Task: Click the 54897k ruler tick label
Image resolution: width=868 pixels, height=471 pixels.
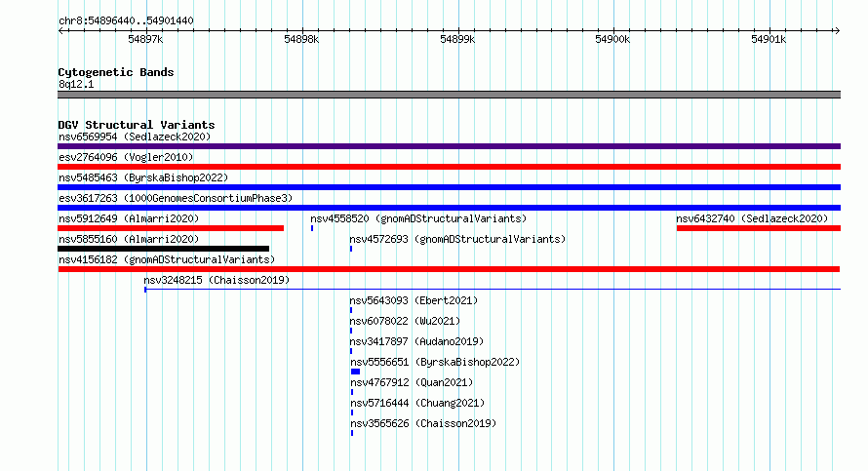Action: pyautogui.click(x=145, y=39)
